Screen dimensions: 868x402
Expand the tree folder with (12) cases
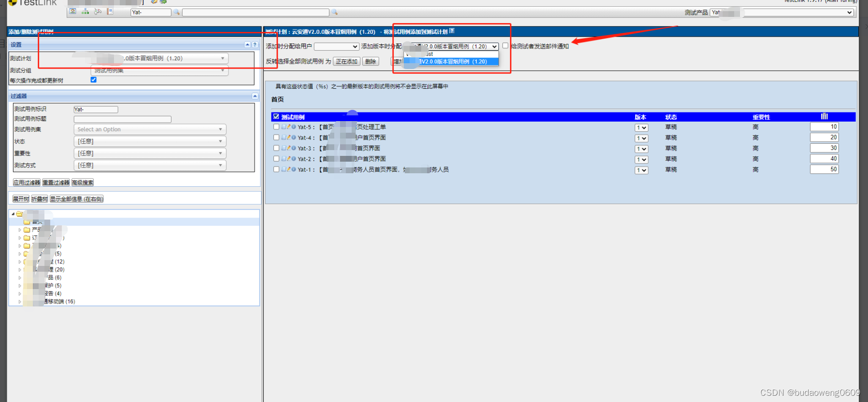20,262
